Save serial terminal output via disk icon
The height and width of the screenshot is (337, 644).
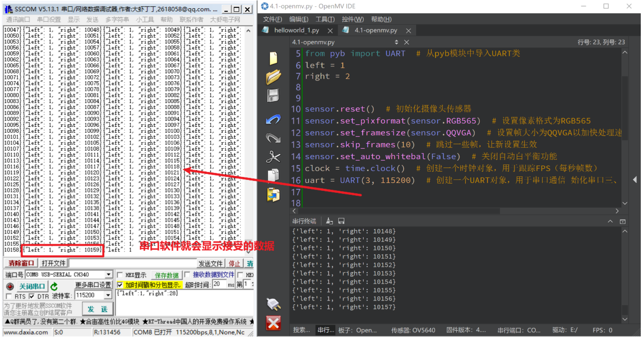[341, 221]
